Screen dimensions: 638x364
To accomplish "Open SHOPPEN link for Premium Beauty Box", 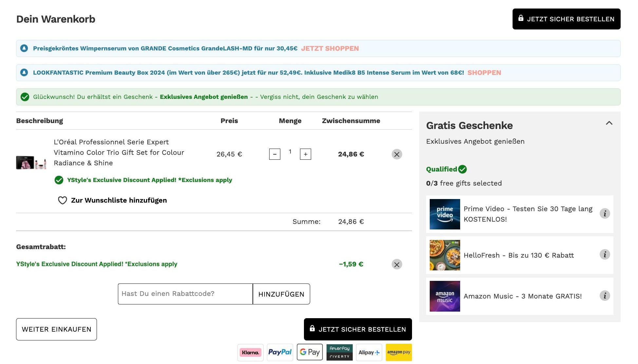I will [x=484, y=73].
